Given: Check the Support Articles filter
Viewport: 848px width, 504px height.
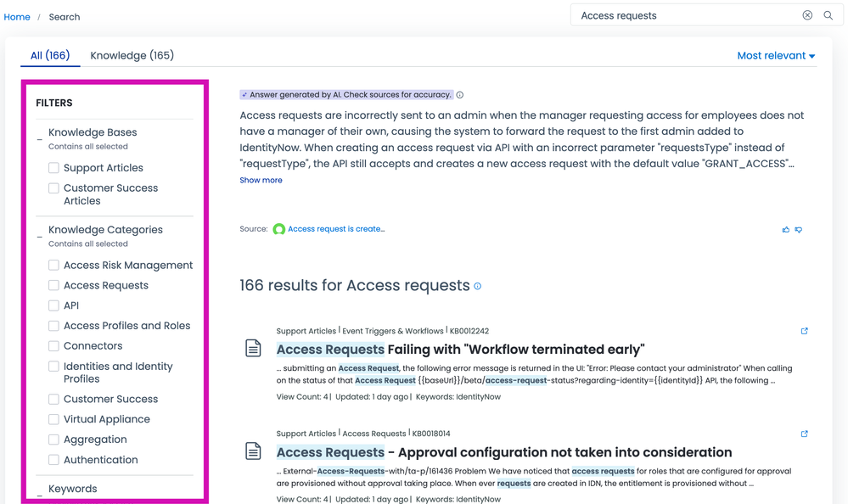Looking at the screenshot, I should [53, 168].
